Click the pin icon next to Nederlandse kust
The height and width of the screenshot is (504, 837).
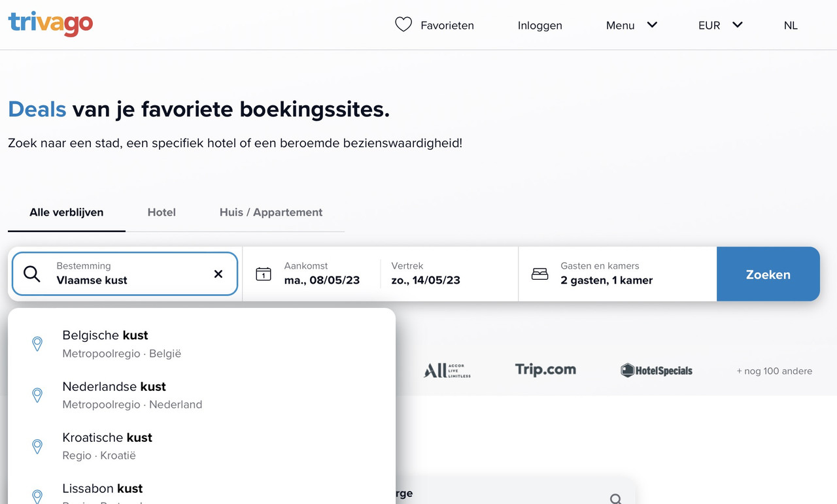click(x=37, y=395)
